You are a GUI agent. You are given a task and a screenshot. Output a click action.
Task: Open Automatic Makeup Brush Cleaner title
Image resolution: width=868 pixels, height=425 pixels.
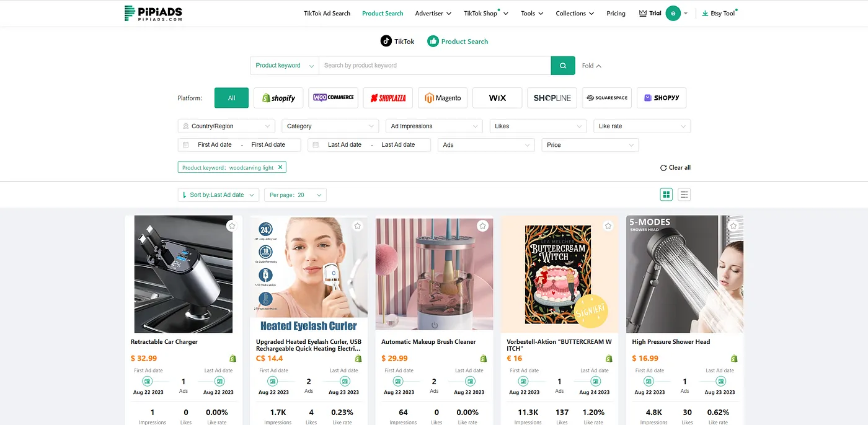428,342
